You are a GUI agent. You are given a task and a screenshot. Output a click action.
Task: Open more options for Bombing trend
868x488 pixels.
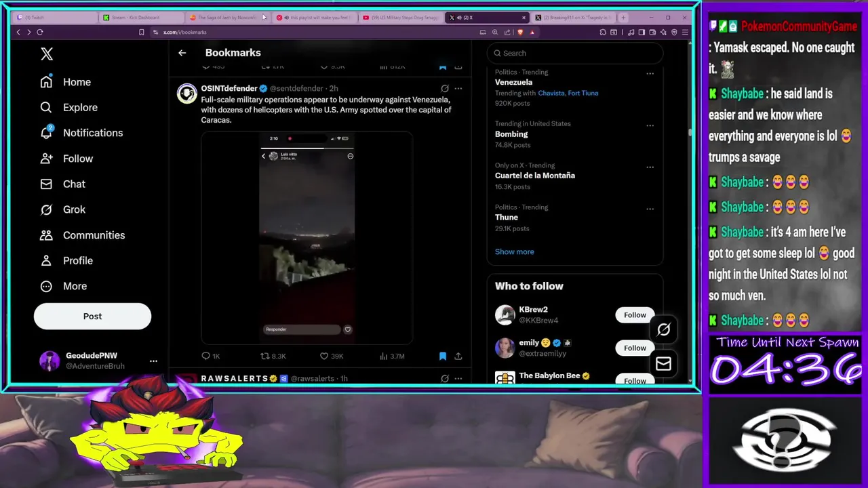[650, 125]
